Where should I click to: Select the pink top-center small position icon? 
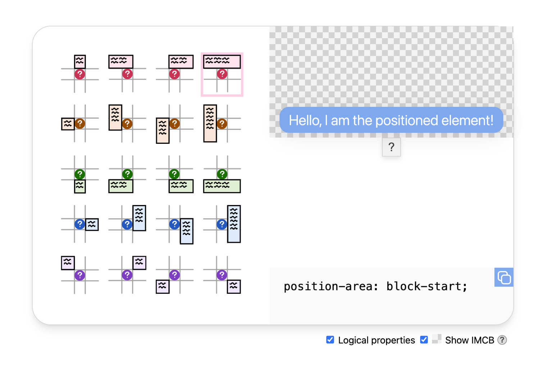tap(80, 73)
